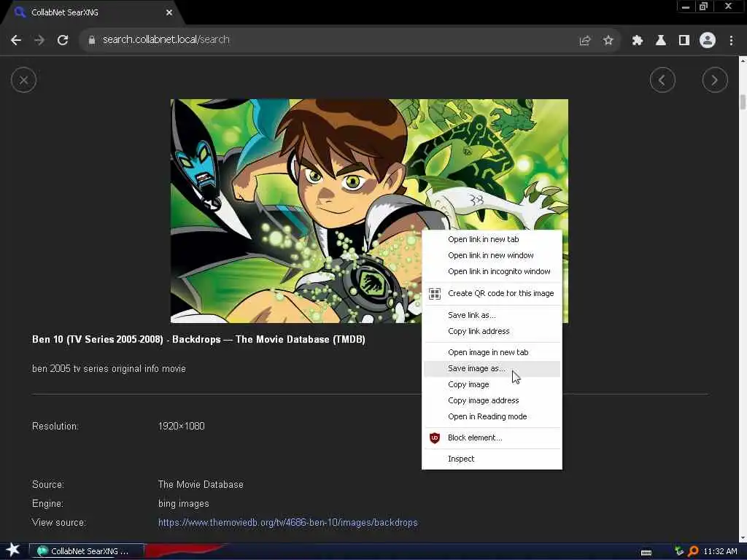
Task: Go back to the previous page
Action: 16,40
